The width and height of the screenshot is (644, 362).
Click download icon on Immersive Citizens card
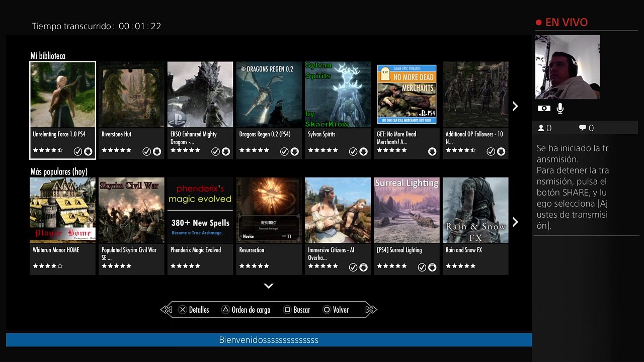point(364,267)
